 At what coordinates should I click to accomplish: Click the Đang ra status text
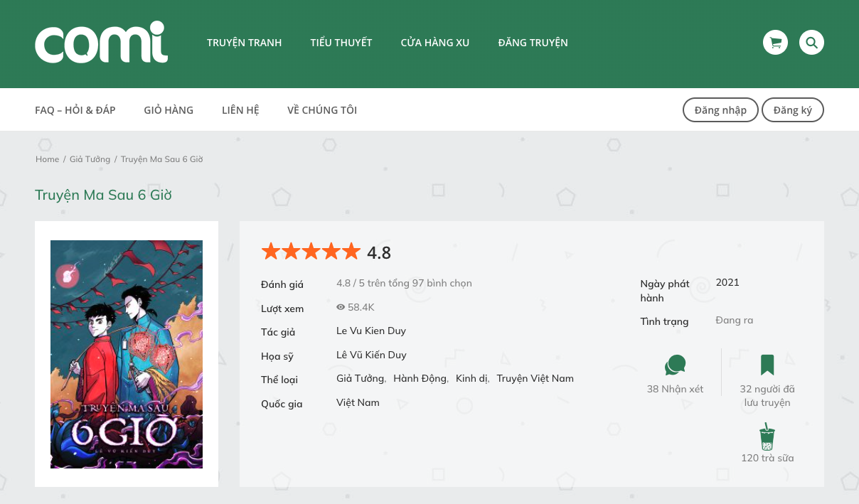coord(734,320)
